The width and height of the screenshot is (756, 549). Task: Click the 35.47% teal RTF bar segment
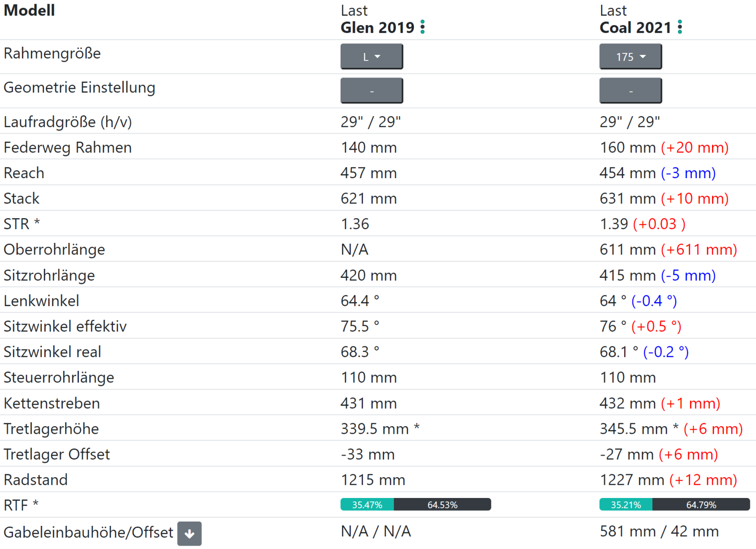point(367,505)
